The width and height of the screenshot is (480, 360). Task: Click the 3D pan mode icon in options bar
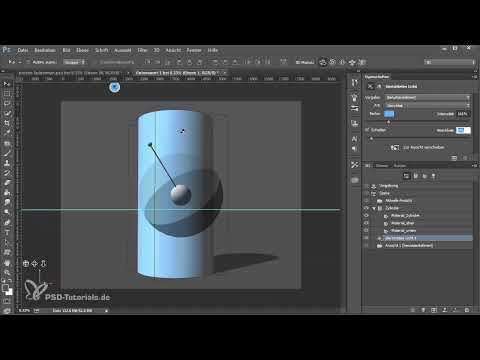coord(342,62)
